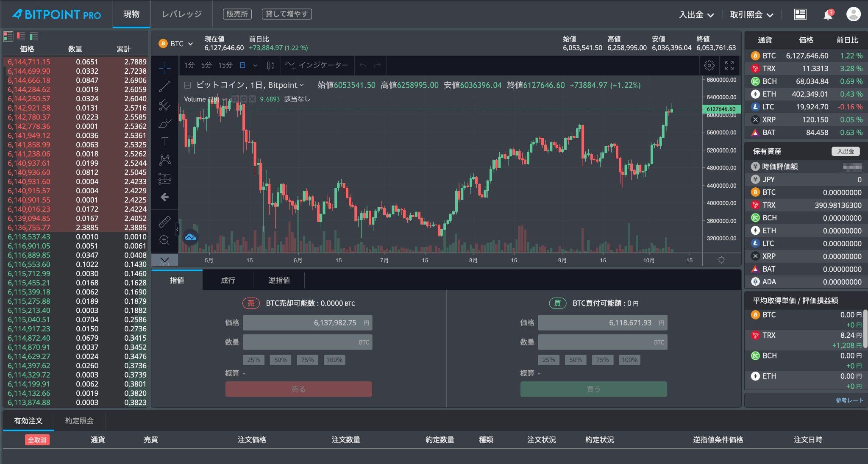Switch to the 成行 order tab
868x464 pixels.
[x=228, y=280]
